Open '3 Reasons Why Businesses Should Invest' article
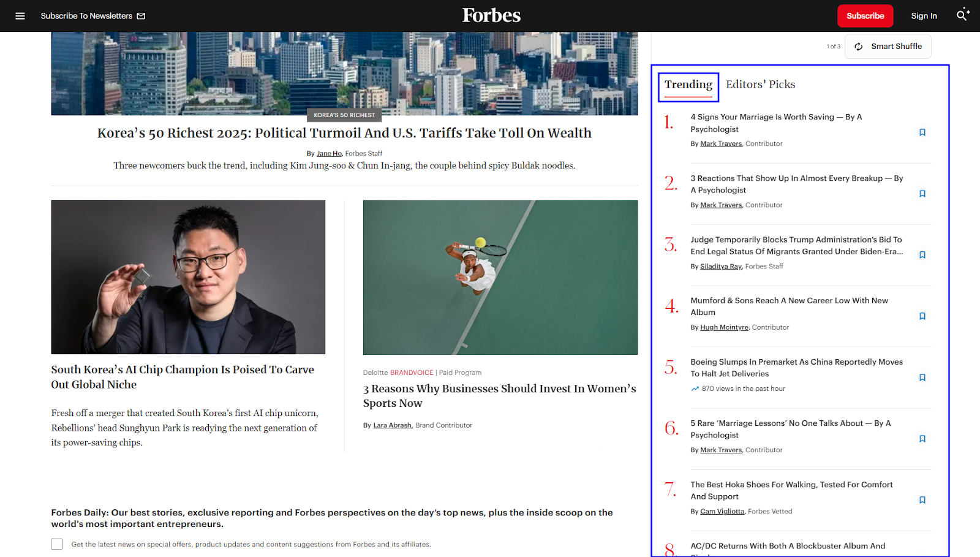The width and height of the screenshot is (980, 557). tap(500, 396)
